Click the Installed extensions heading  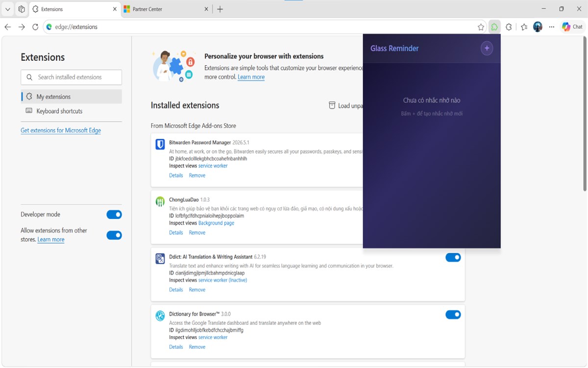pos(185,105)
